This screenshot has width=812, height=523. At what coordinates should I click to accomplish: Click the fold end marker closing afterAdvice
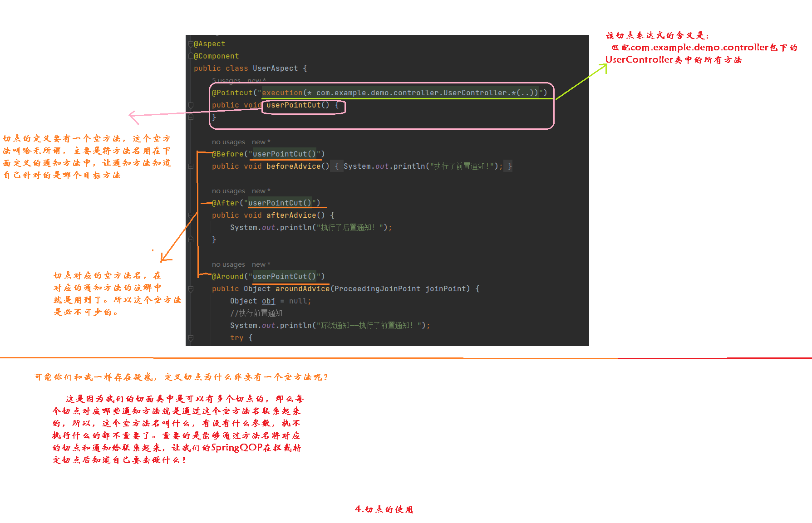(191, 240)
